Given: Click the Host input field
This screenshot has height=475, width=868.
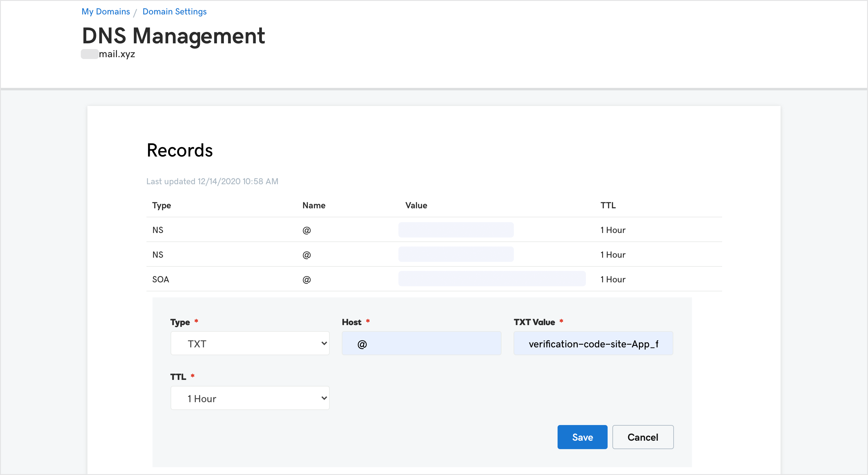Looking at the screenshot, I should [x=421, y=343].
